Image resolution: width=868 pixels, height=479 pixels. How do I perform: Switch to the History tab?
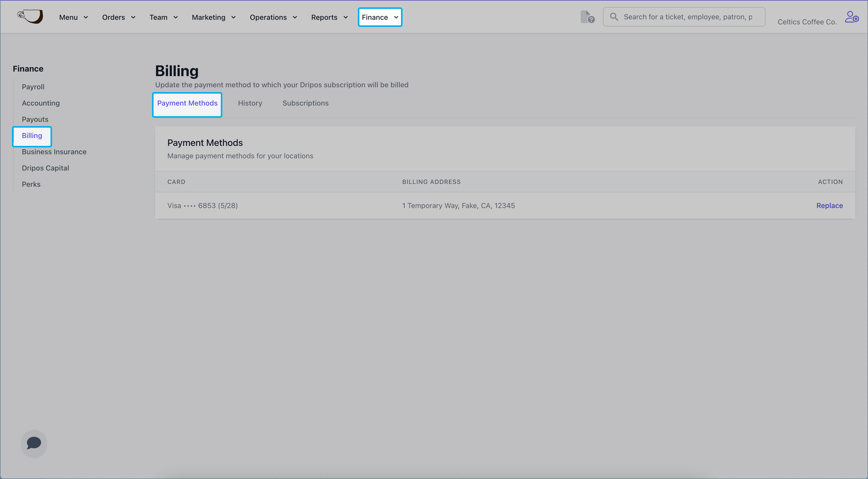(x=250, y=103)
